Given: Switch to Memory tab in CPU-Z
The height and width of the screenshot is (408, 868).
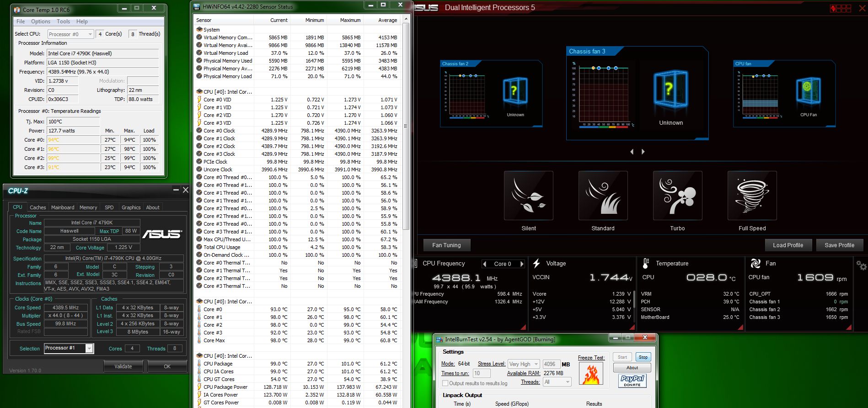Looking at the screenshot, I should 88,207.
